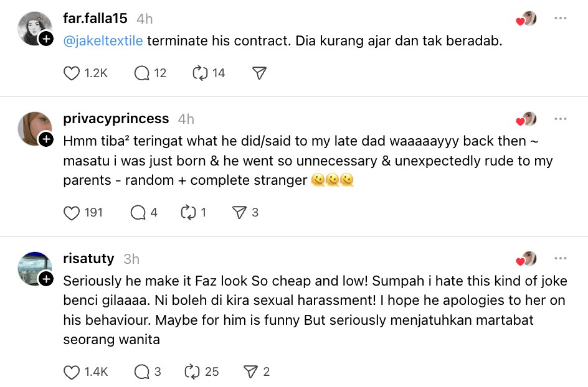
Task: Reply to far.falla15's post
Action: [142, 73]
